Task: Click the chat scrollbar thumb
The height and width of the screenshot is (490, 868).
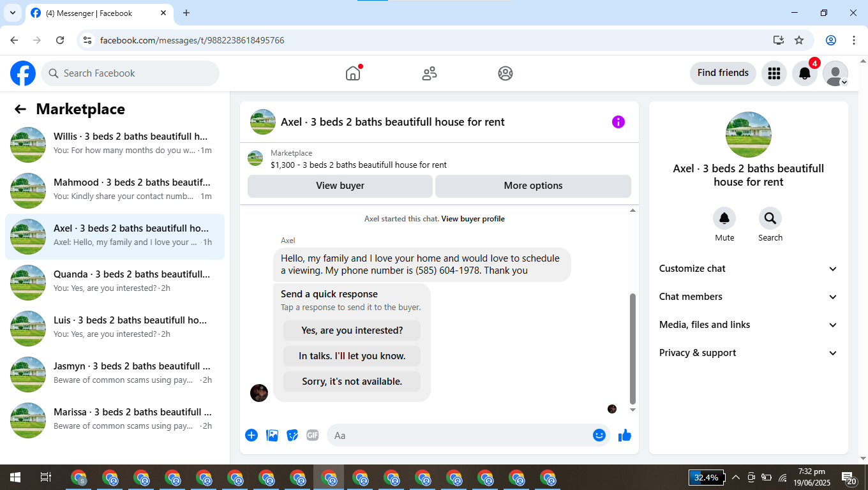Action: pos(633,348)
